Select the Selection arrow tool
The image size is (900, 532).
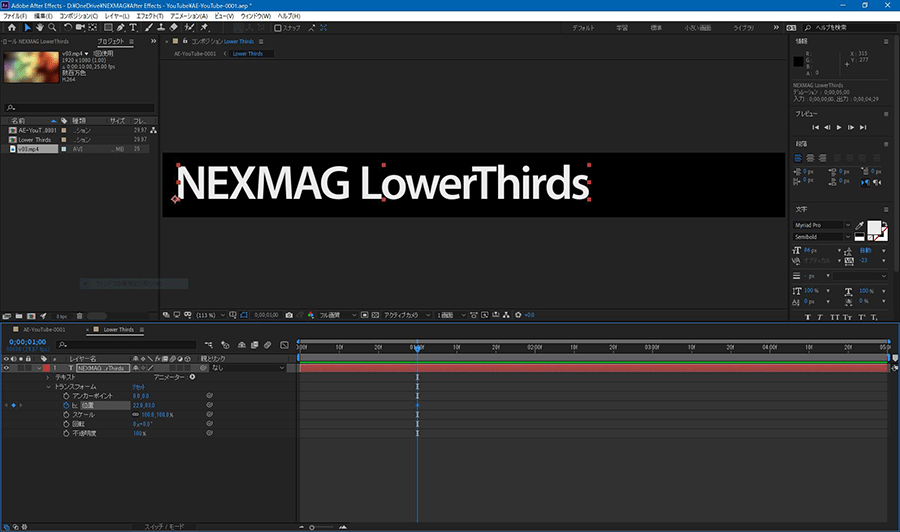click(27, 27)
